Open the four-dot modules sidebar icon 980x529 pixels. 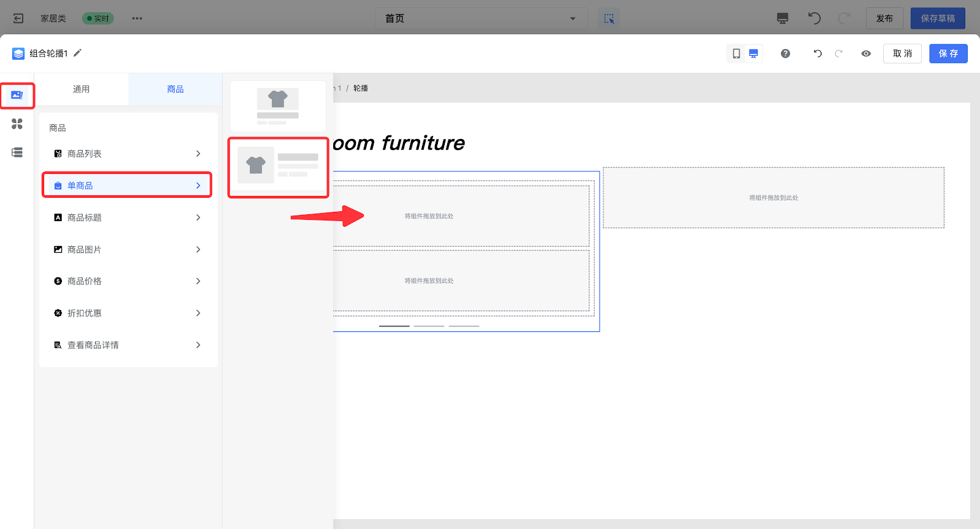(17, 124)
